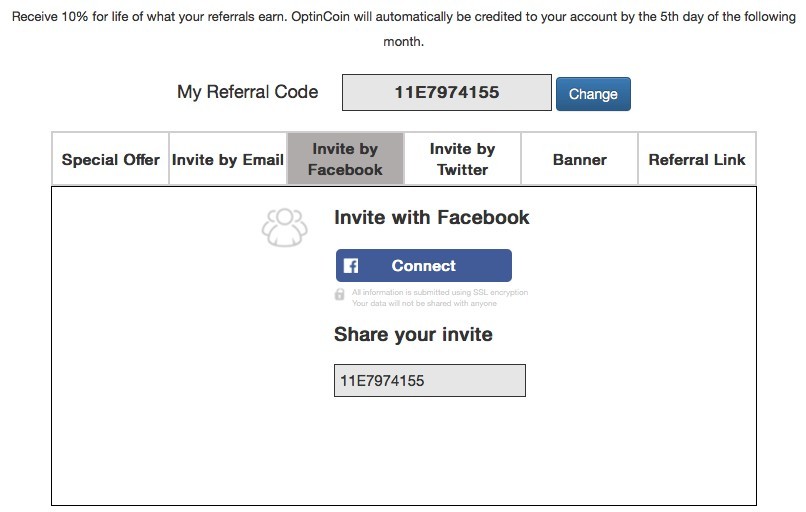Select the Invite by Facebook tab

point(345,159)
